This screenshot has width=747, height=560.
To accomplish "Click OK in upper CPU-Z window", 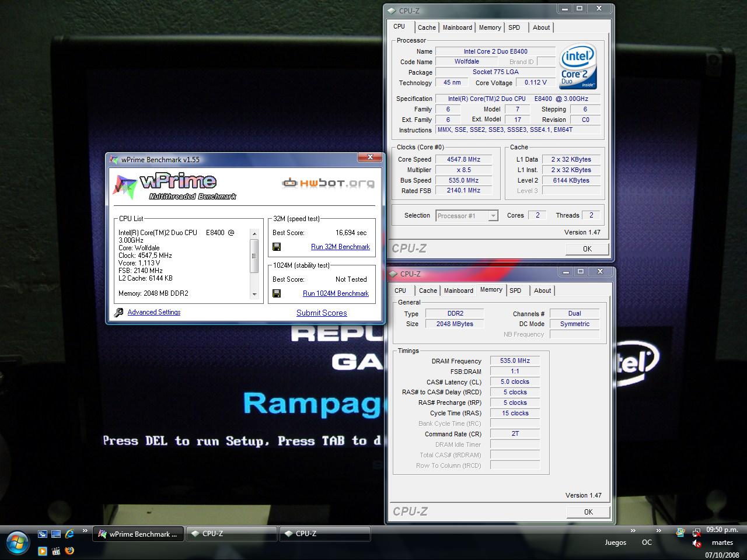I will click(588, 249).
